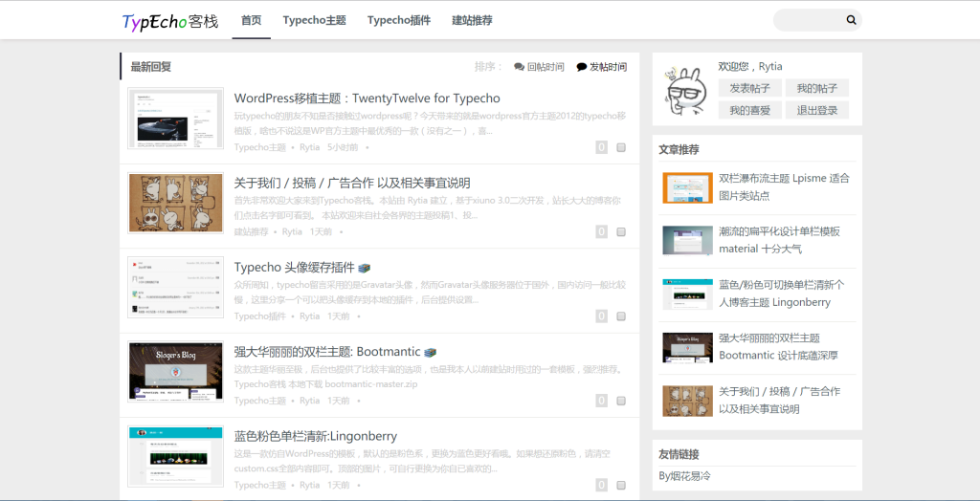Click reply count badge on WordPress移植主题 post
980x501 pixels.
(x=601, y=147)
